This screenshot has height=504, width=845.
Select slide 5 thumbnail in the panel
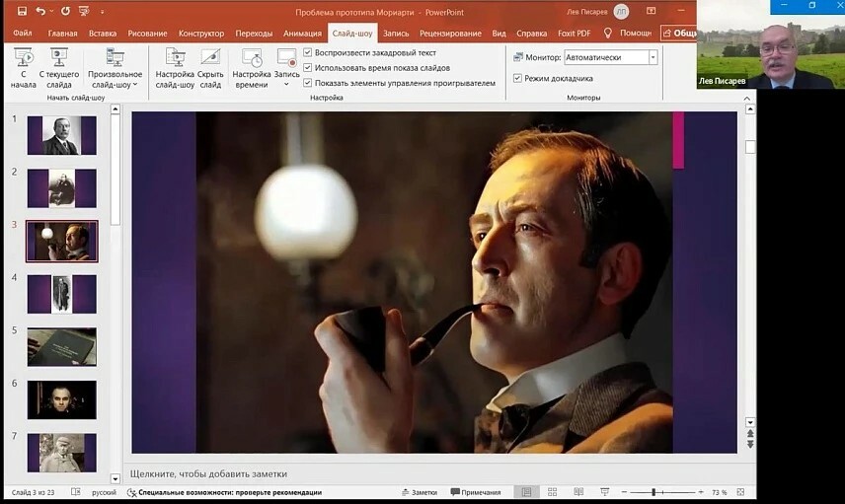pyautogui.click(x=61, y=346)
